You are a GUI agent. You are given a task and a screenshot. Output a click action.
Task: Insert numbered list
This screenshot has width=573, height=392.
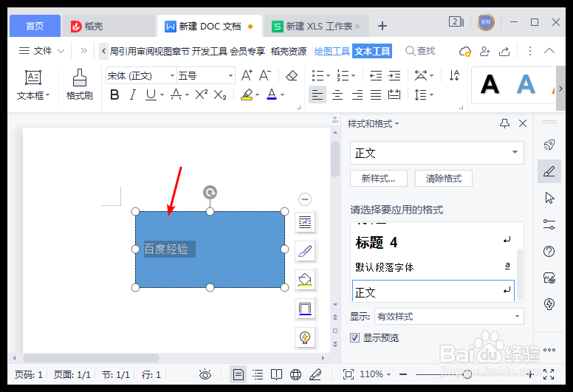coord(343,75)
